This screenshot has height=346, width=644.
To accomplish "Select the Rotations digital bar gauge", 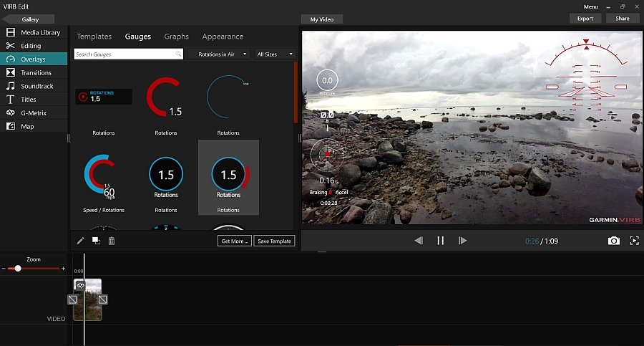I will pos(104,97).
